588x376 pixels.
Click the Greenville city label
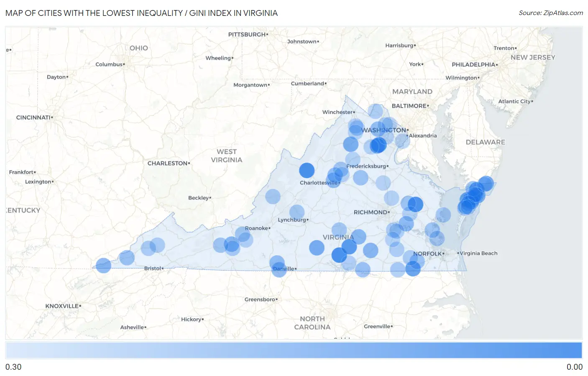coord(377,326)
